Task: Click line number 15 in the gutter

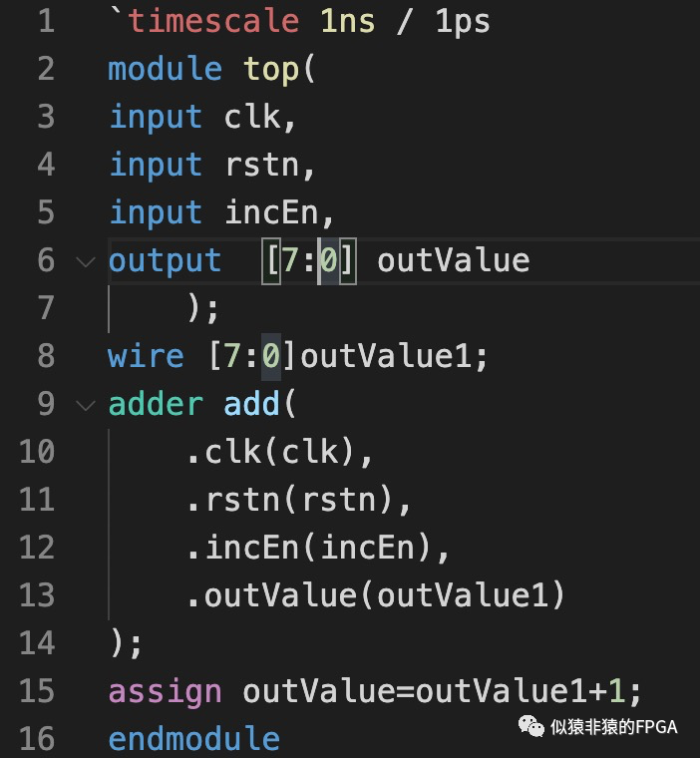Action: coord(37,691)
